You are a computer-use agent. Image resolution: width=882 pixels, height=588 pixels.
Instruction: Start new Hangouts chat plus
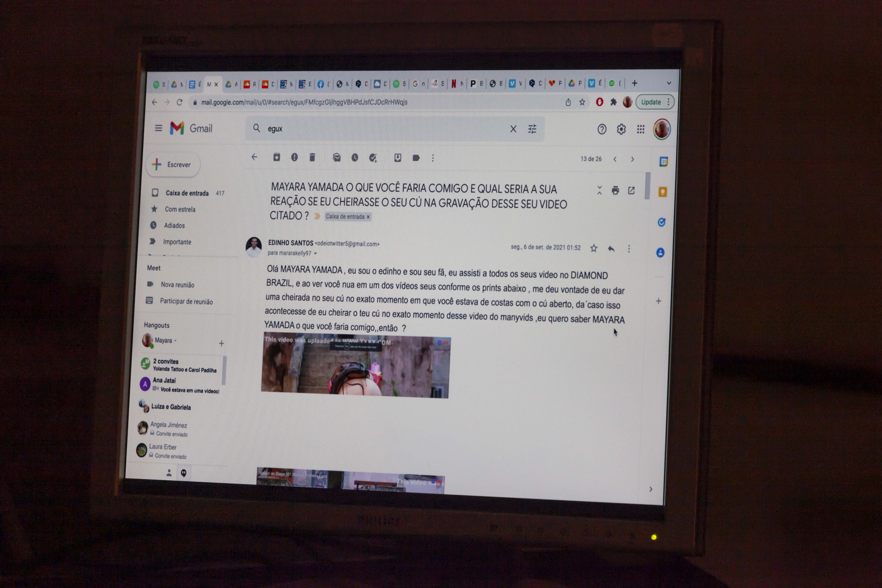pos(221,343)
